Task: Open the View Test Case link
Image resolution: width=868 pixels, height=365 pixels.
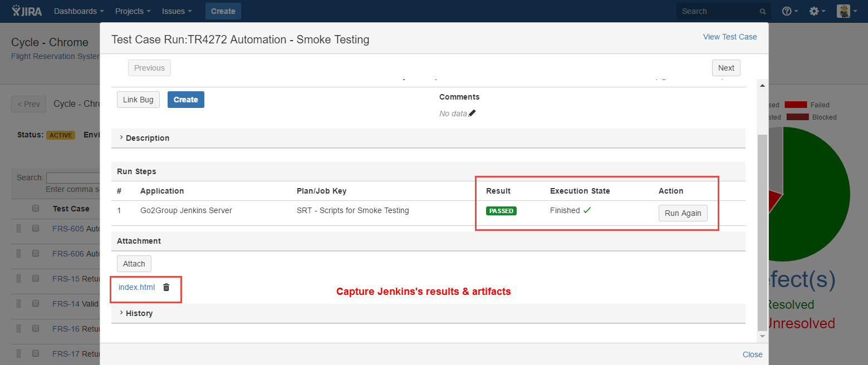Action: pos(729,37)
